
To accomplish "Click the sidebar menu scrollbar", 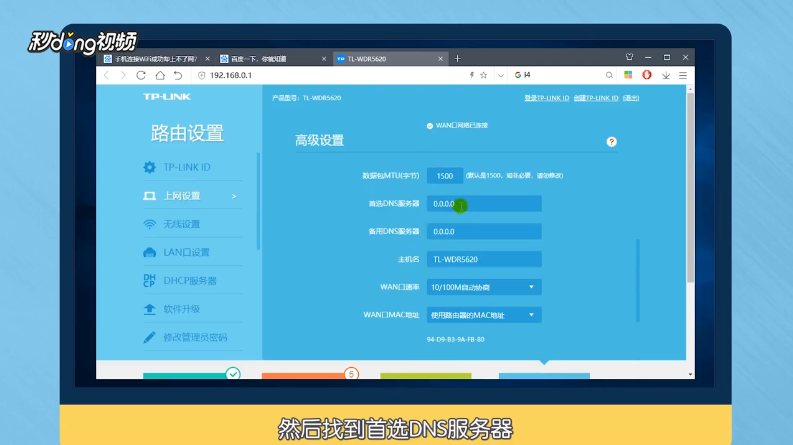I will (x=258, y=201).
